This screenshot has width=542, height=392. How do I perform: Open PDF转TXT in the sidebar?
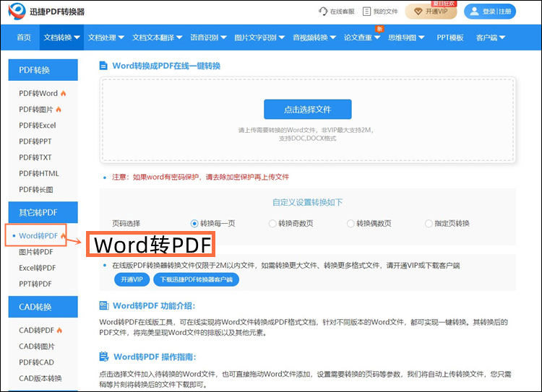35,157
